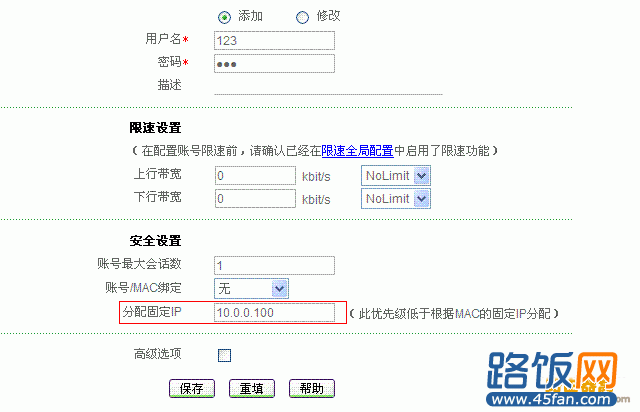Focus the 密码 password field
640x412 pixels.
274,64
